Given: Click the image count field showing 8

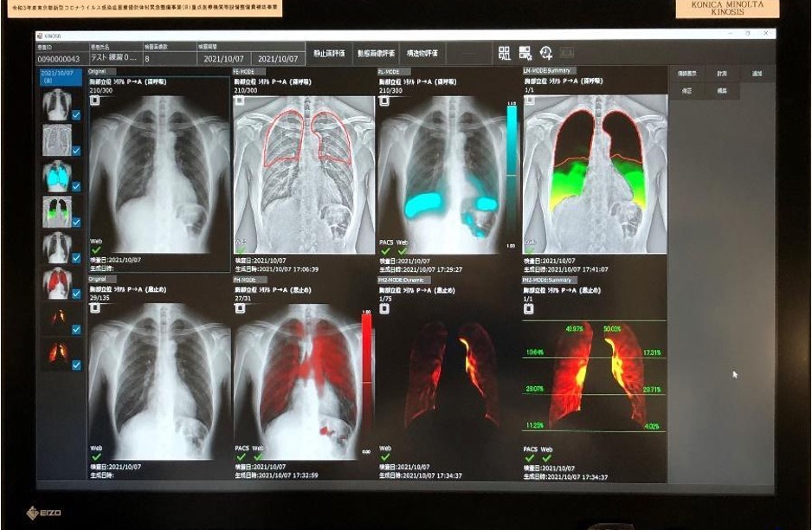Looking at the screenshot, I should [170, 59].
